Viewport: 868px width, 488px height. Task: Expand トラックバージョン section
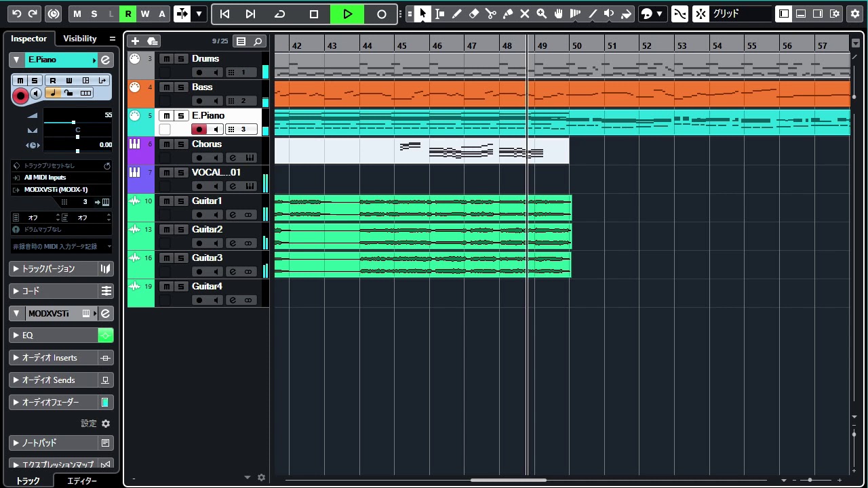[54, 269]
